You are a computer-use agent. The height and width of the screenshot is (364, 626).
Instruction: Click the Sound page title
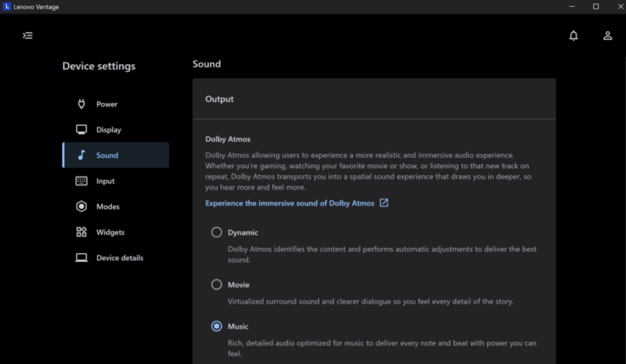coord(206,64)
